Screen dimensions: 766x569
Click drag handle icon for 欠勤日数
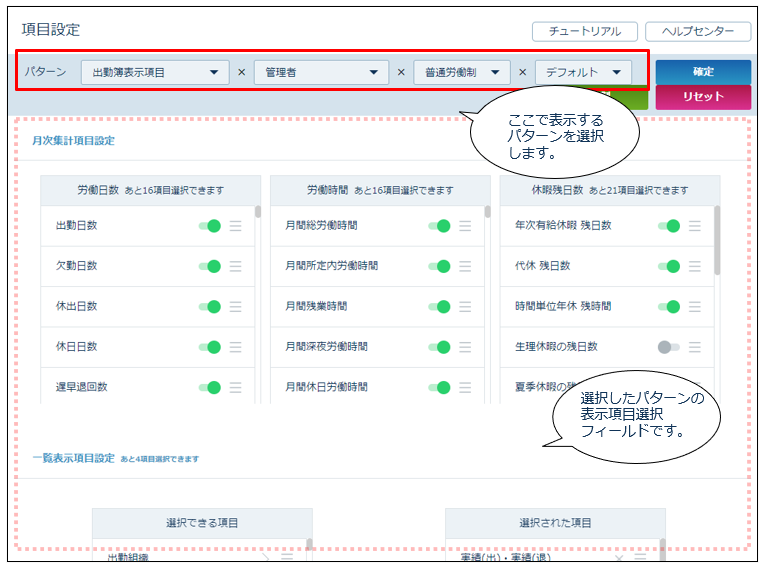(x=235, y=266)
